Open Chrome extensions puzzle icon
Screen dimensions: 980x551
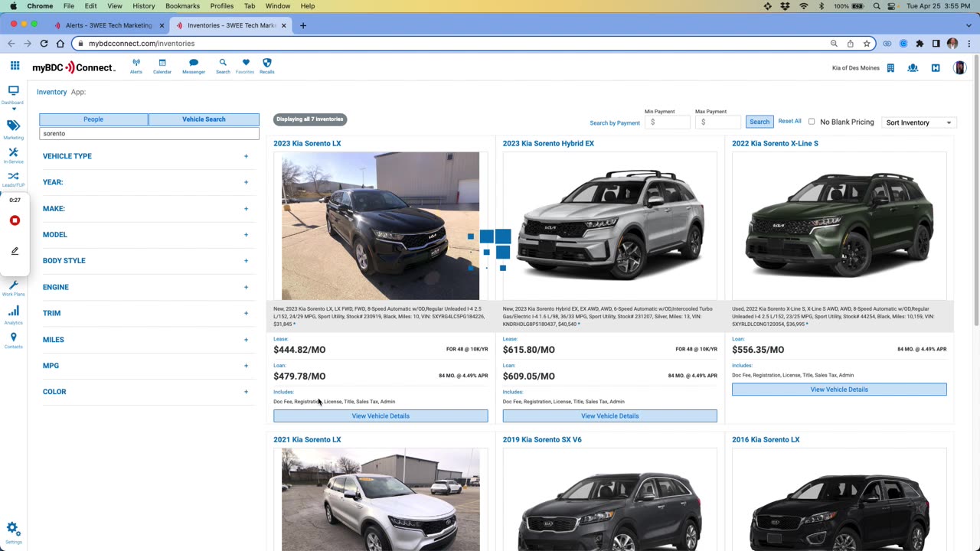point(920,44)
